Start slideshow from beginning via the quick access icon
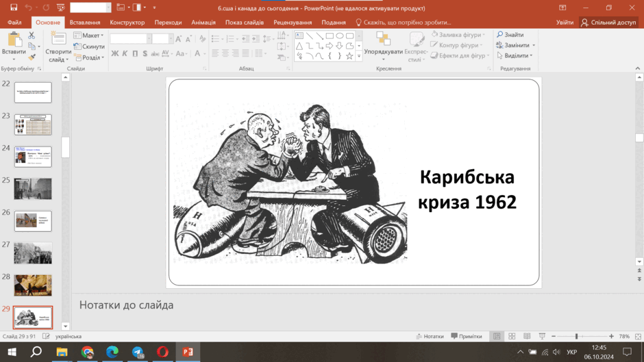 click(61, 8)
